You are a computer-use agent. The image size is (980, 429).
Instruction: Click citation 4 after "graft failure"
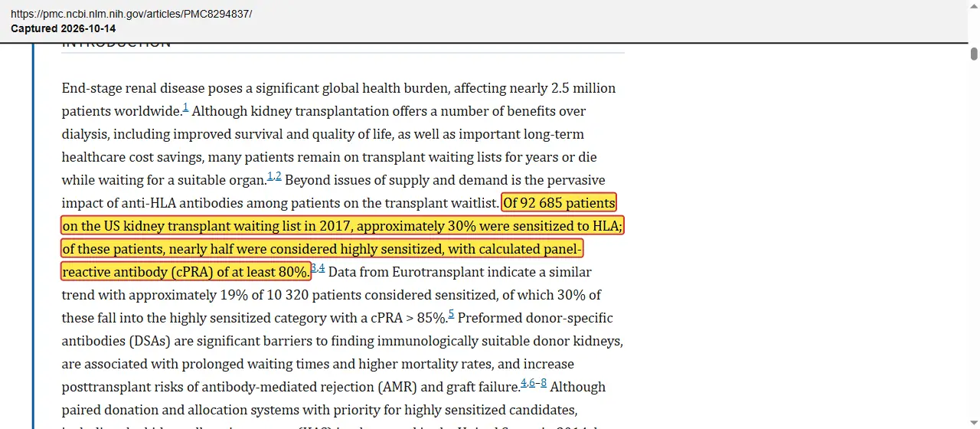[x=524, y=383]
